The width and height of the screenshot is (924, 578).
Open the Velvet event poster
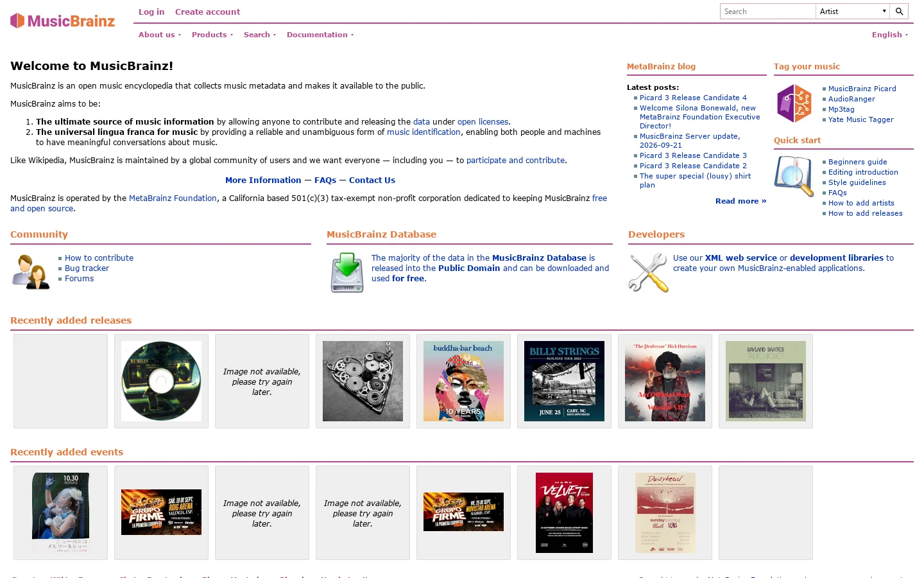coord(564,512)
